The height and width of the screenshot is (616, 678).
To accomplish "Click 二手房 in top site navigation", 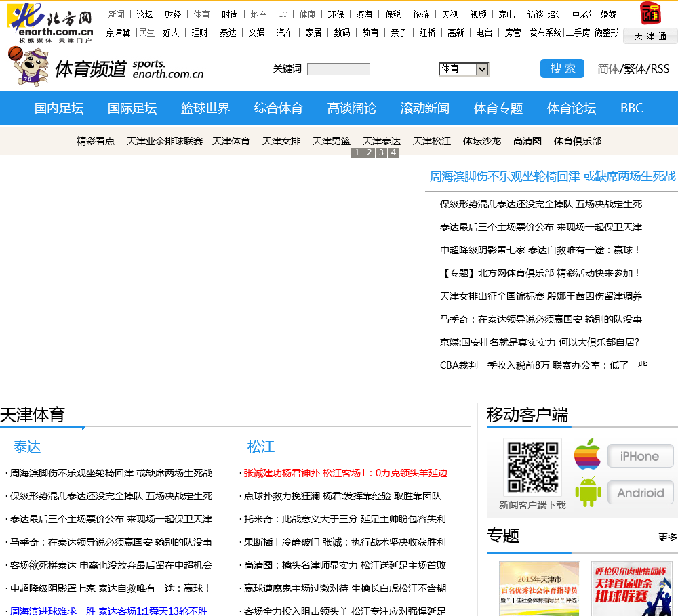I will click(578, 33).
